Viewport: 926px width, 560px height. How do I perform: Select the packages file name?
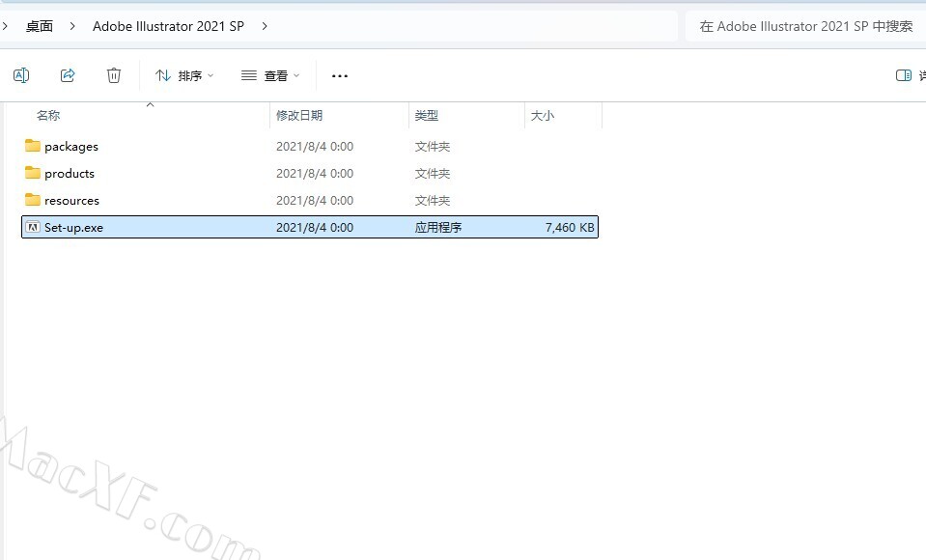[71, 147]
